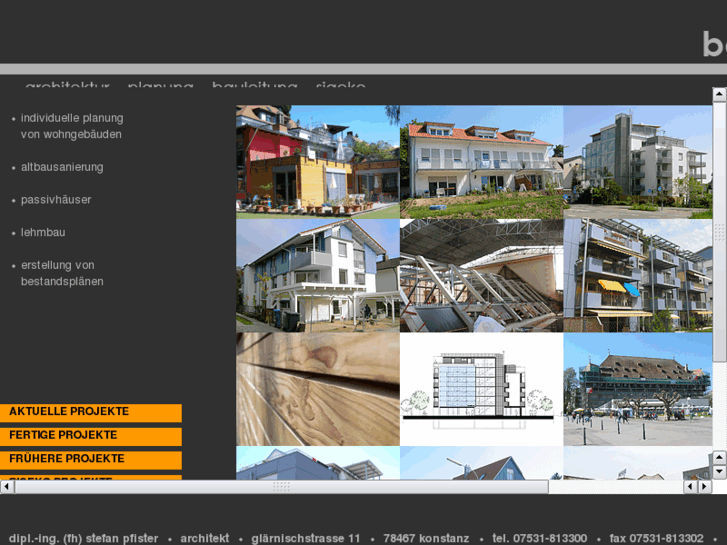Open the FERTIGE PROJEKTE section

click(x=91, y=436)
